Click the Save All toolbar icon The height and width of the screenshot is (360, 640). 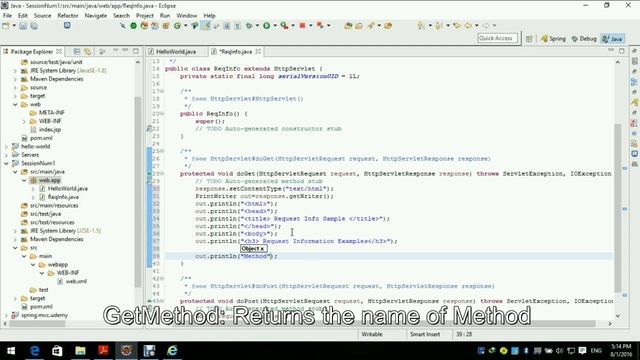[x=34, y=26]
